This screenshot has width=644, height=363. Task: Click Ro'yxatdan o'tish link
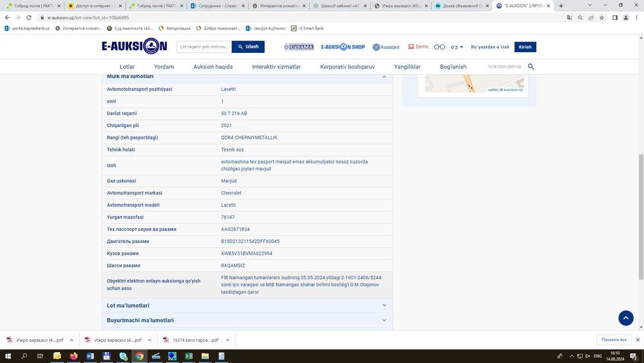pos(489,47)
